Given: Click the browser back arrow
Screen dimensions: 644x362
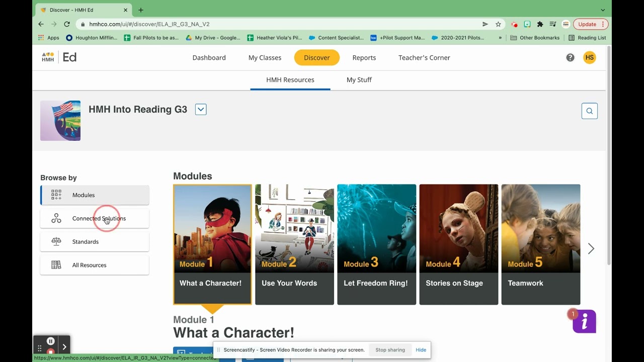Looking at the screenshot, I should tap(41, 24).
